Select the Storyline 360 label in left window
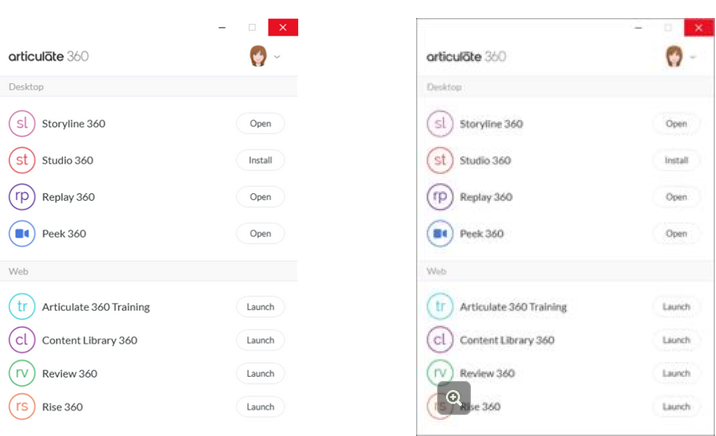Image resolution: width=716 pixels, height=436 pixels. pos(74,124)
